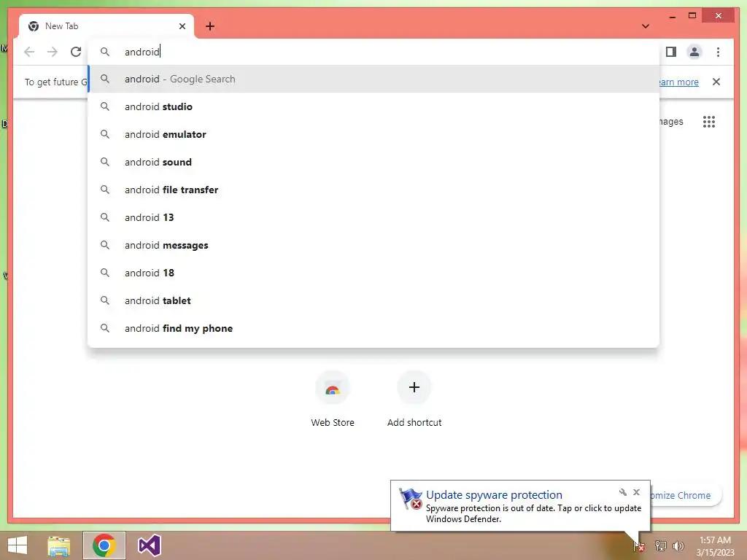Screen dimensions: 747x560
Task: Open Chrome three-dot menu
Action: (718, 52)
